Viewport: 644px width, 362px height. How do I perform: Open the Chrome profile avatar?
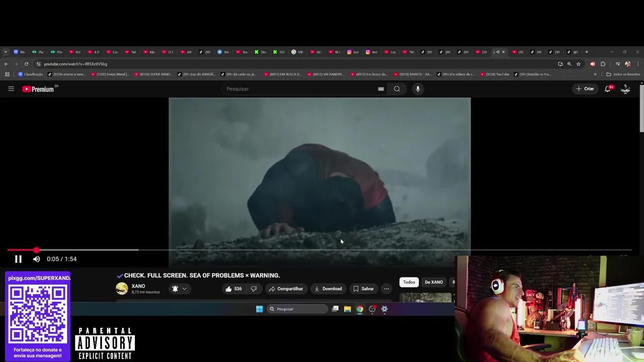pyautogui.click(x=627, y=64)
